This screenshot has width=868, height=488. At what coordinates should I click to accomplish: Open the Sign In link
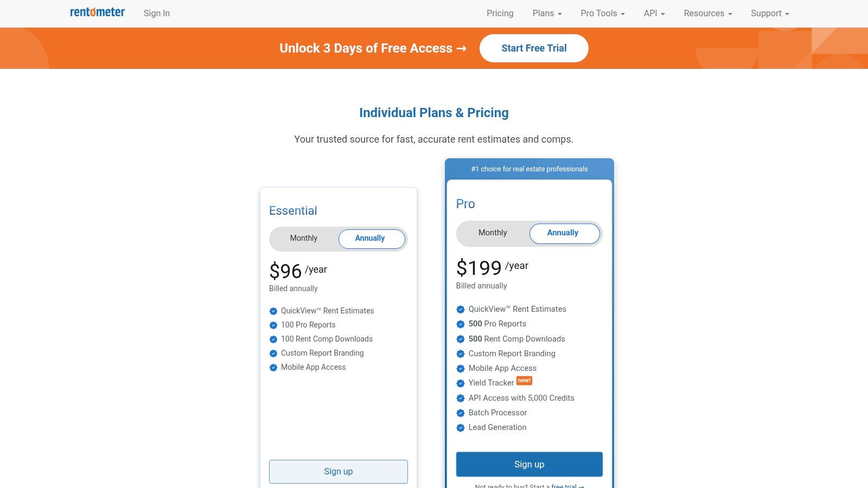click(157, 14)
